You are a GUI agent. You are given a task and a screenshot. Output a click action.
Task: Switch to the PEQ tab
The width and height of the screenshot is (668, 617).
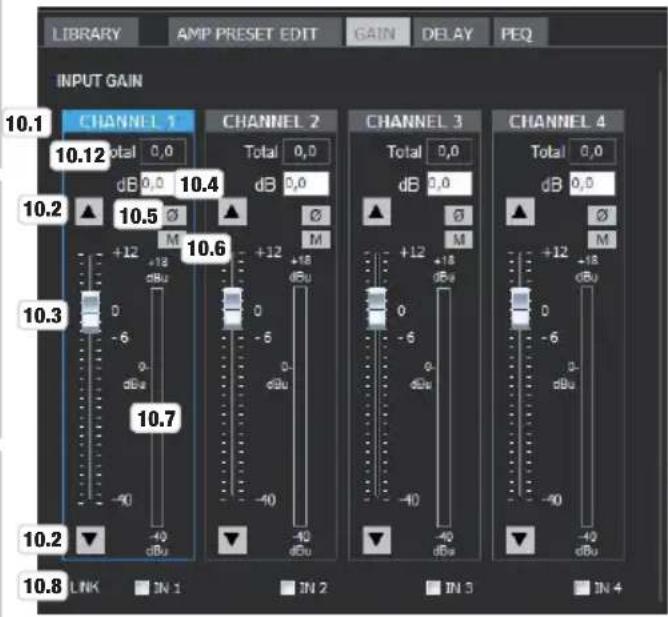(x=520, y=33)
